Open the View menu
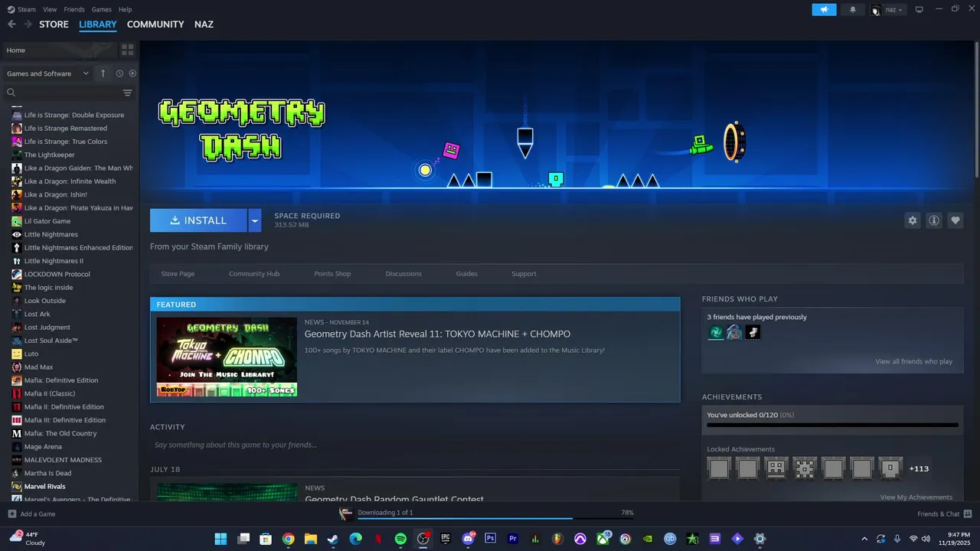The height and width of the screenshot is (551, 980). click(50, 9)
